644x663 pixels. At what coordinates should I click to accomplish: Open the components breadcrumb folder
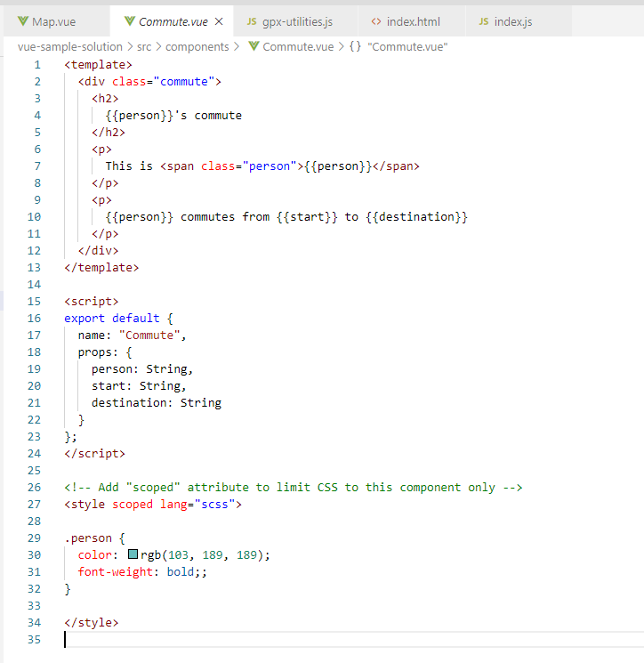point(197,46)
